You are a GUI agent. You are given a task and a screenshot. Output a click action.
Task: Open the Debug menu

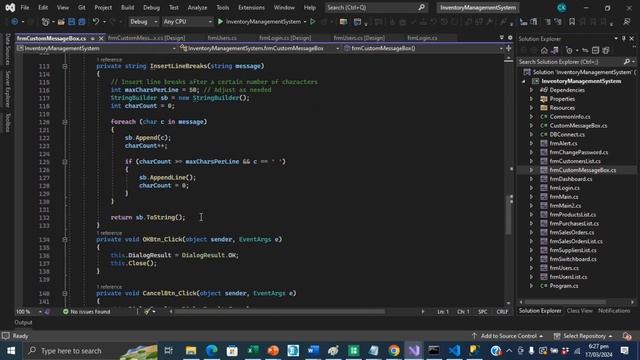pyautogui.click(x=151, y=7)
